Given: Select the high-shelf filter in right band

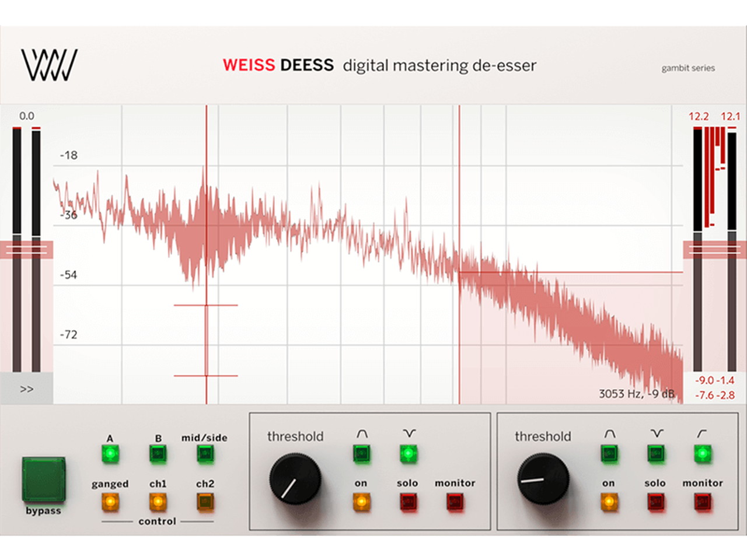Looking at the screenshot, I should point(703,453).
